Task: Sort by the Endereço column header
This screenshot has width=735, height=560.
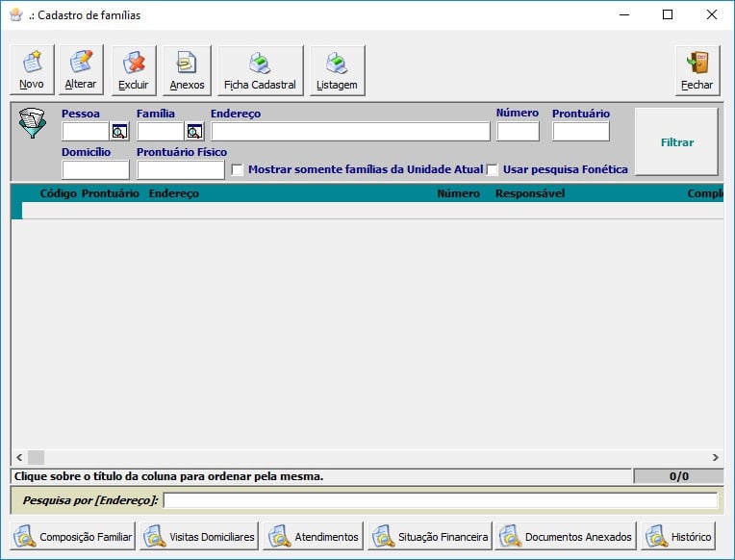Action: coord(174,193)
